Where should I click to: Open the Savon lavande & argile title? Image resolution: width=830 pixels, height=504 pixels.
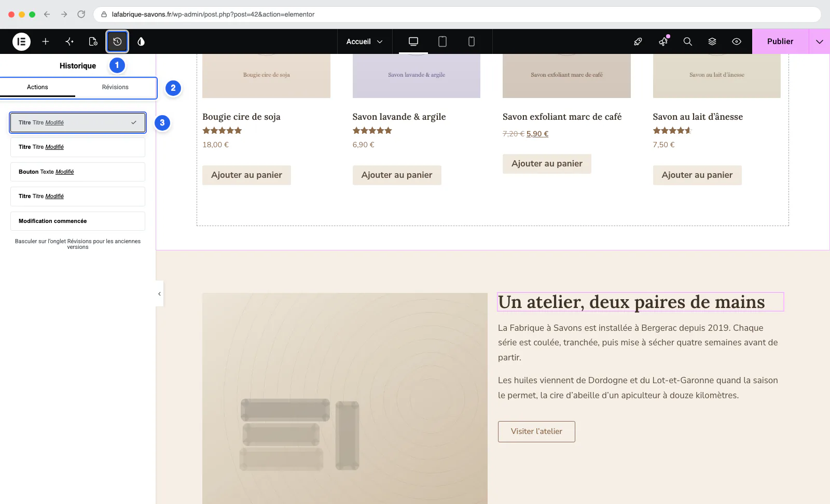click(399, 117)
